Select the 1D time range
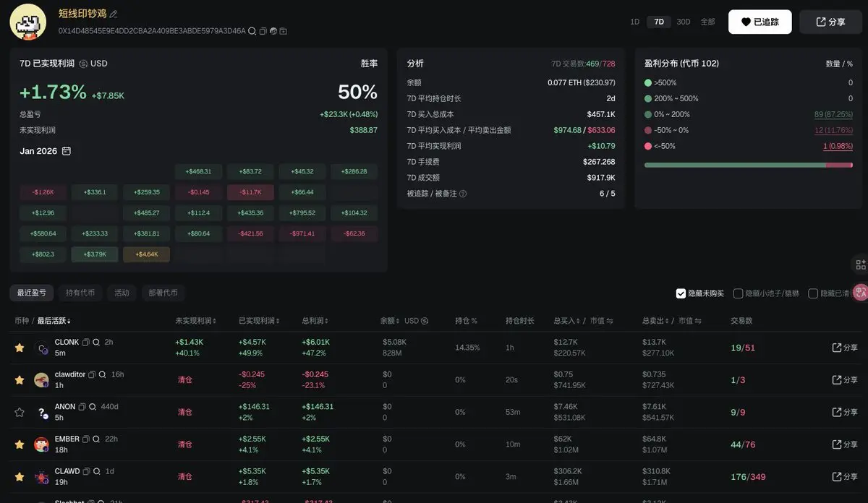This screenshot has height=503, width=868. [x=634, y=22]
